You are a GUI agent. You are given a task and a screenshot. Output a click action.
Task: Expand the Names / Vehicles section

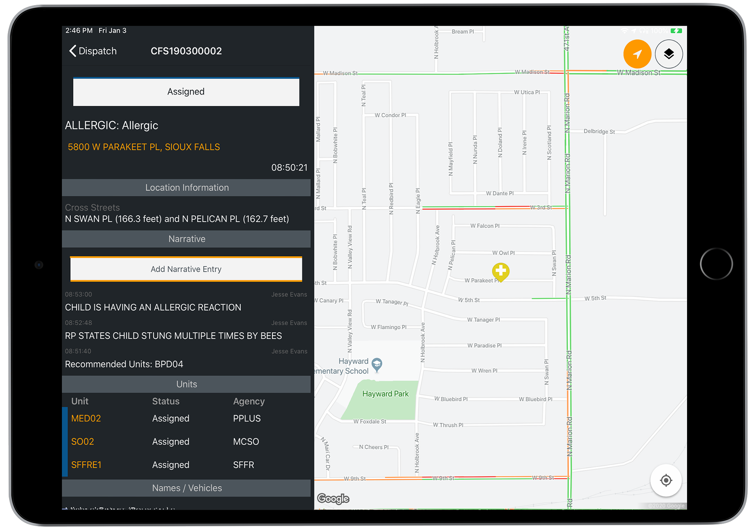(186, 488)
